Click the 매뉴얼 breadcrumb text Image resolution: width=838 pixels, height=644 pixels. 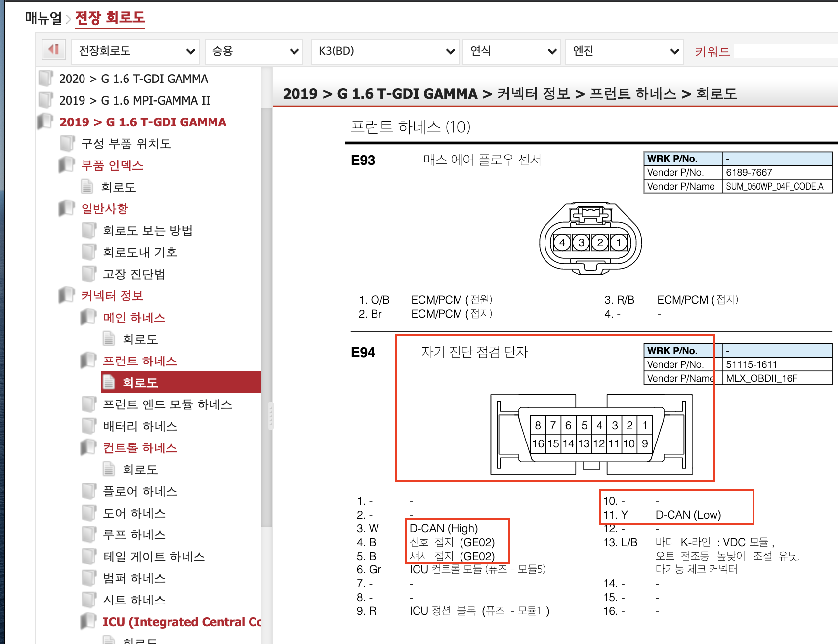43,18
